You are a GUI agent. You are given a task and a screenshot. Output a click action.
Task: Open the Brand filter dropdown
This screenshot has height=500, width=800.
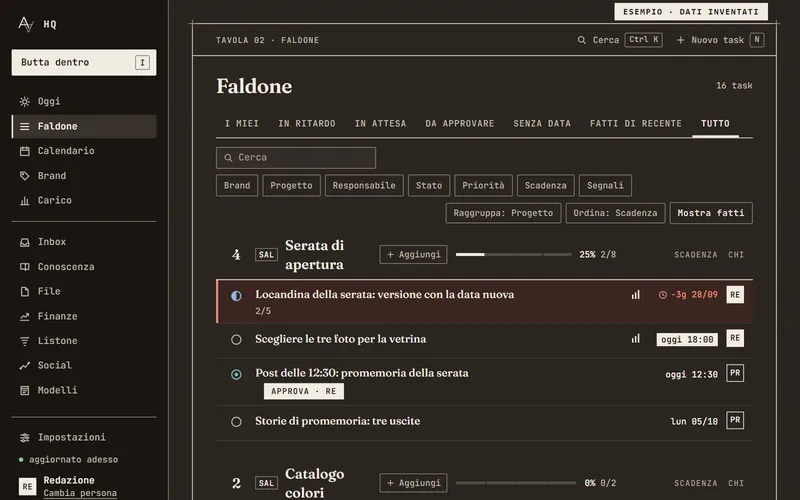[x=237, y=186]
